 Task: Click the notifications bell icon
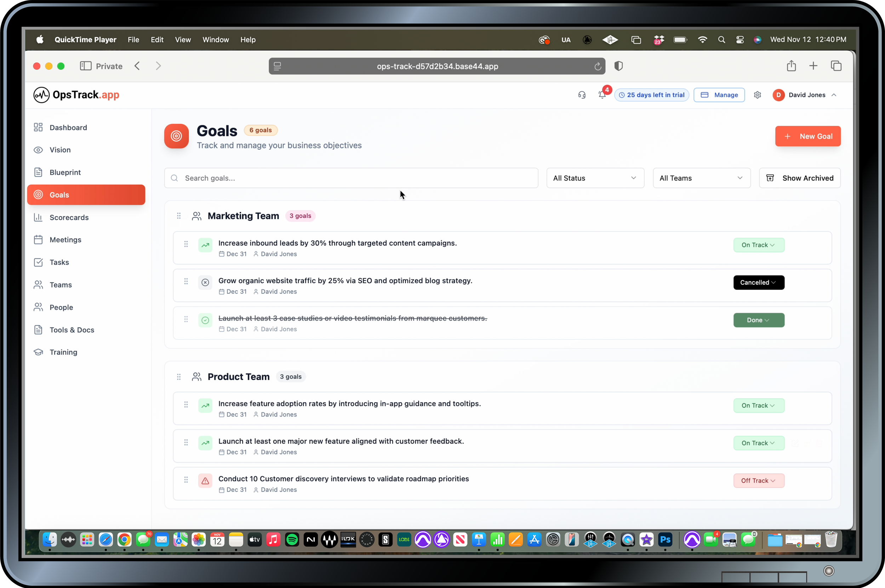point(602,95)
